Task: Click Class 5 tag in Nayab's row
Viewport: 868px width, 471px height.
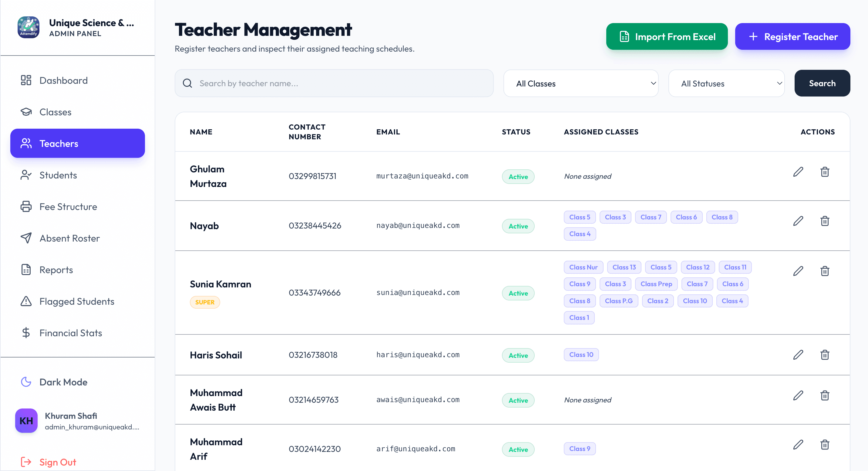Action: point(580,217)
